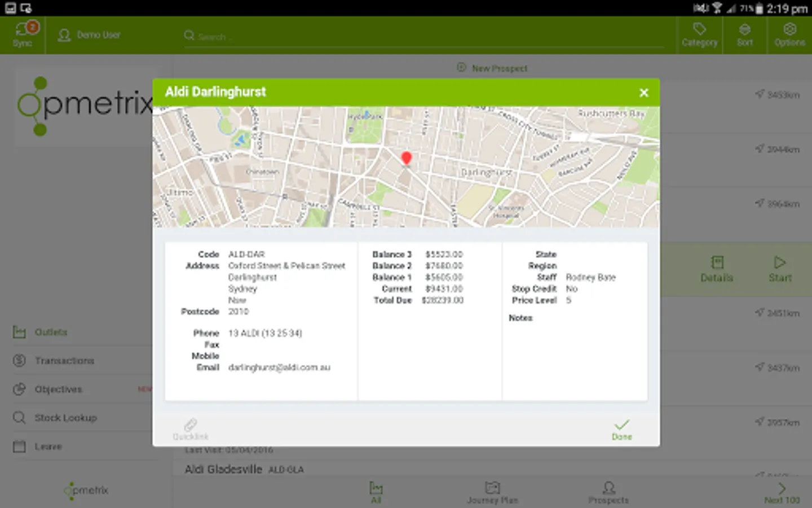This screenshot has width=812, height=508.
Task: Tap the red map pin marker
Action: tap(406, 159)
